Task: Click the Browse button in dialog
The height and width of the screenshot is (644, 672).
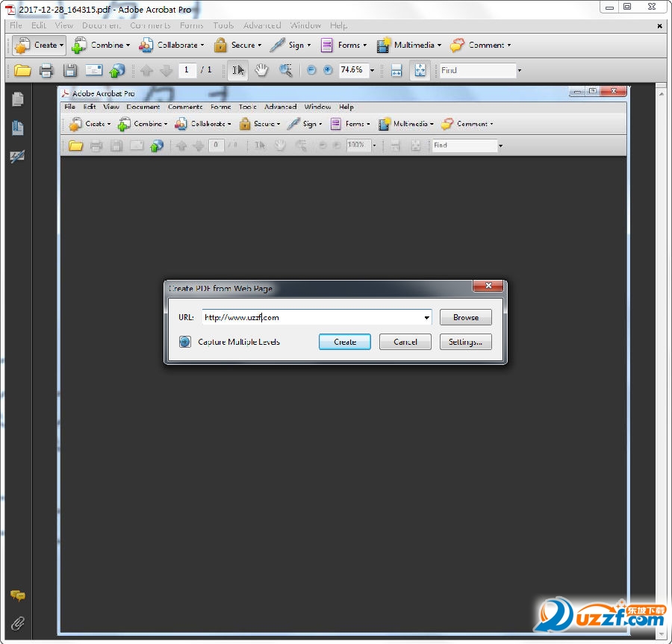Action: coord(465,317)
